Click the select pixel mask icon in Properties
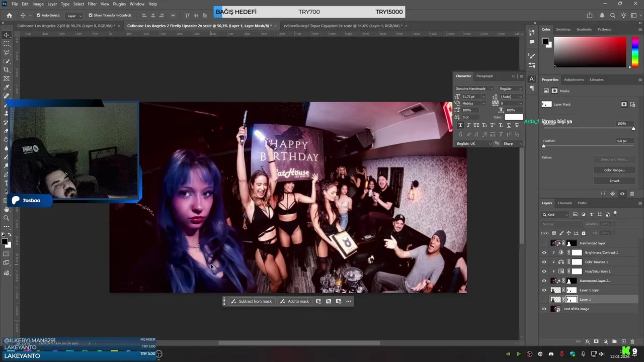Viewport: 644px width, 362px height. pyautogui.click(x=624, y=105)
